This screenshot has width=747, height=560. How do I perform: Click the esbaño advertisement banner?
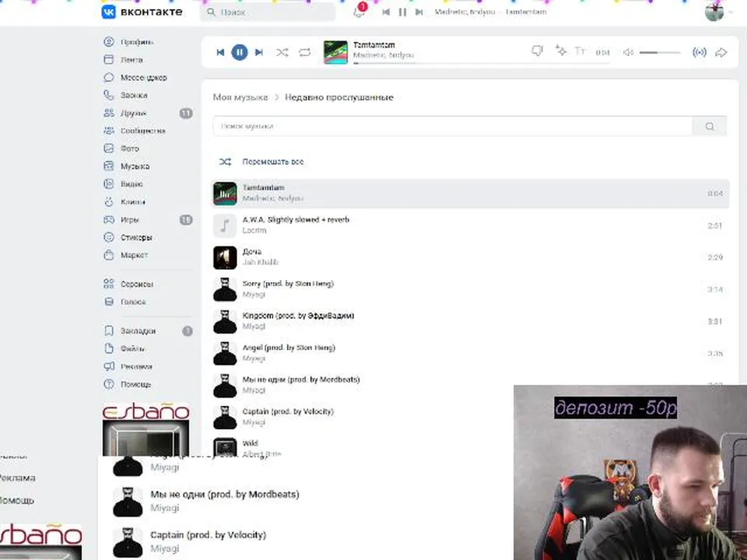pyautogui.click(x=146, y=429)
